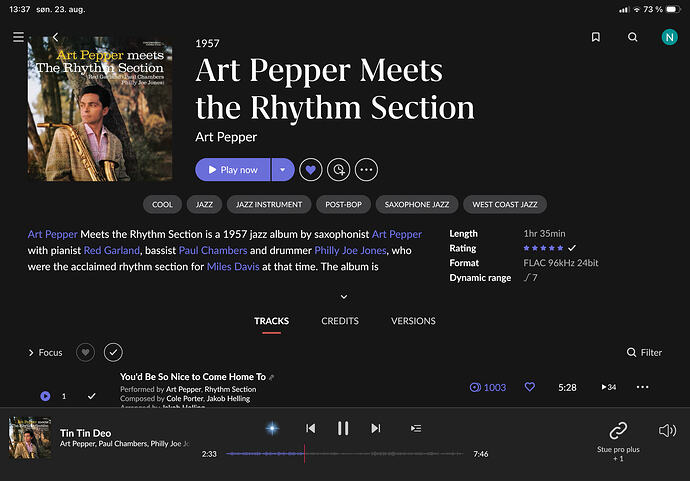
Task: Click the battery indicator in status bar
Action: tap(673, 9)
